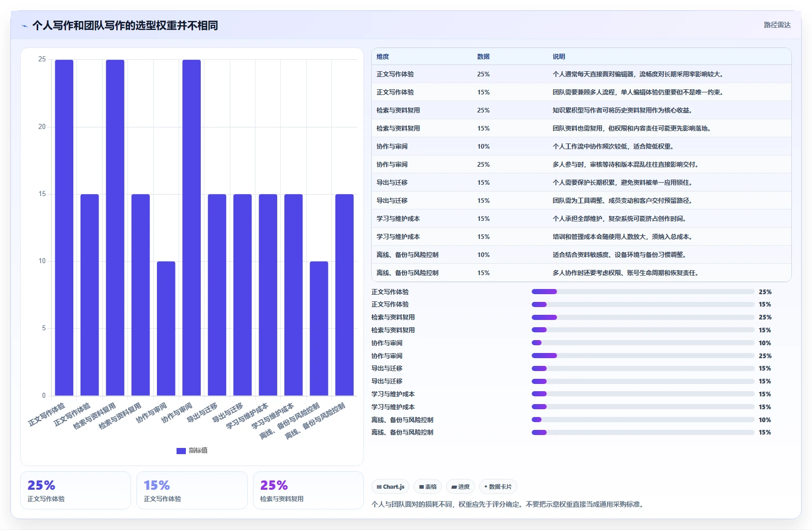
Task: Click the 正文写作体验 progress bar at 25%
Action: coord(643,292)
